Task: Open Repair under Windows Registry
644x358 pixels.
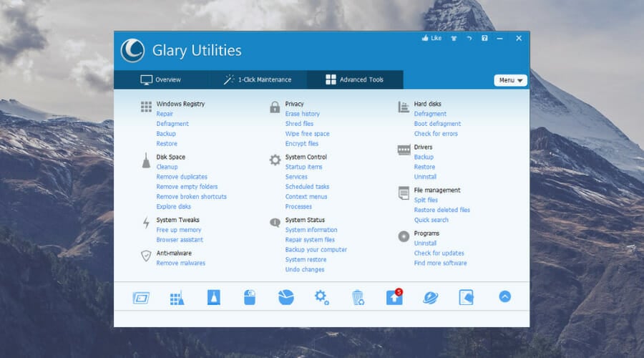Action: pyautogui.click(x=165, y=114)
